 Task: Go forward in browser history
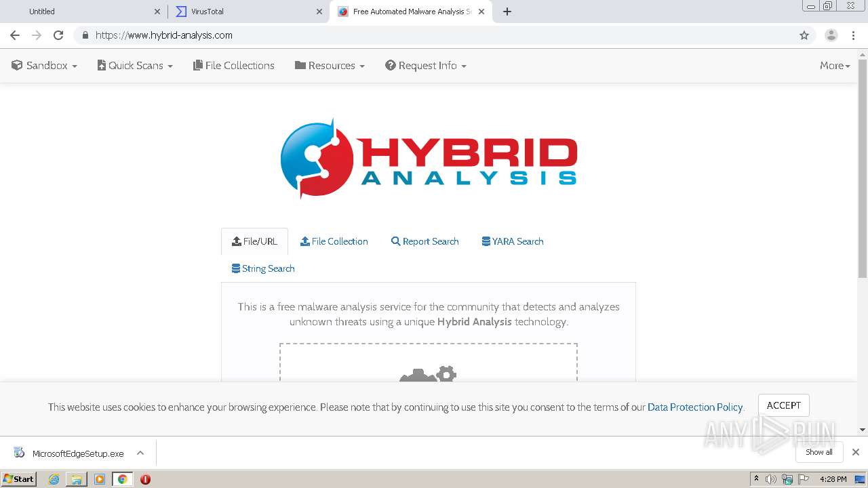tap(37, 35)
